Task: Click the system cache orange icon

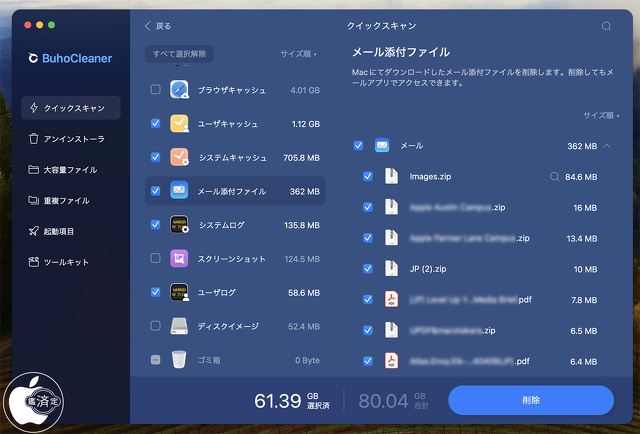Action: click(179, 157)
